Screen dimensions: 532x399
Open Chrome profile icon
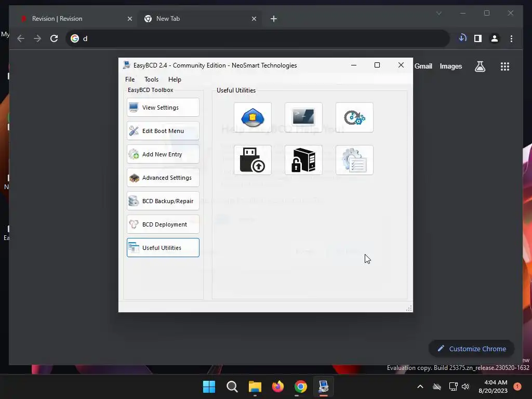(x=495, y=38)
